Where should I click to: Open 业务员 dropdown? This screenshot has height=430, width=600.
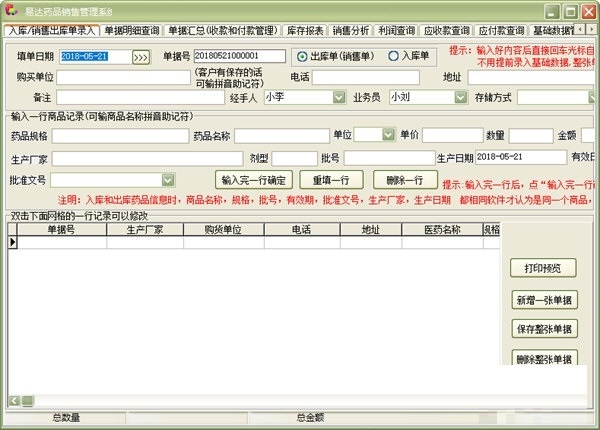point(460,98)
